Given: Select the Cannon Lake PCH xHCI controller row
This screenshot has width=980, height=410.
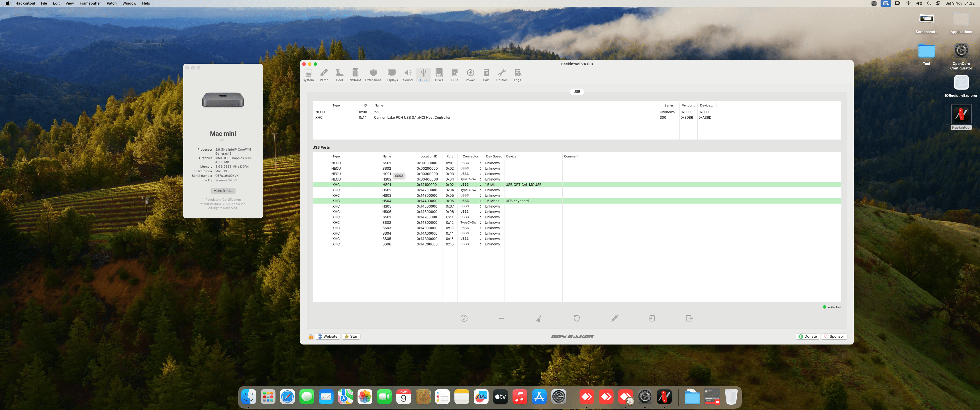Looking at the screenshot, I should (x=577, y=118).
